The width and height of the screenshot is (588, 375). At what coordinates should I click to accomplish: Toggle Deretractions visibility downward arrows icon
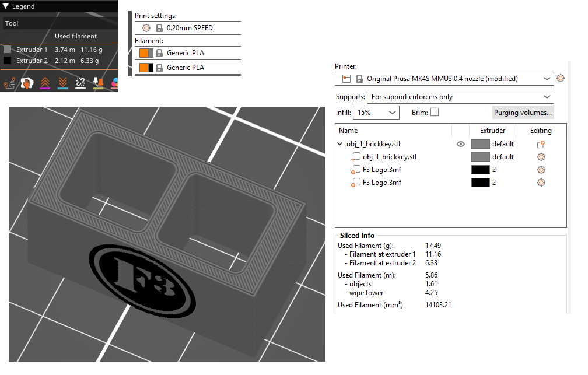pos(63,83)
